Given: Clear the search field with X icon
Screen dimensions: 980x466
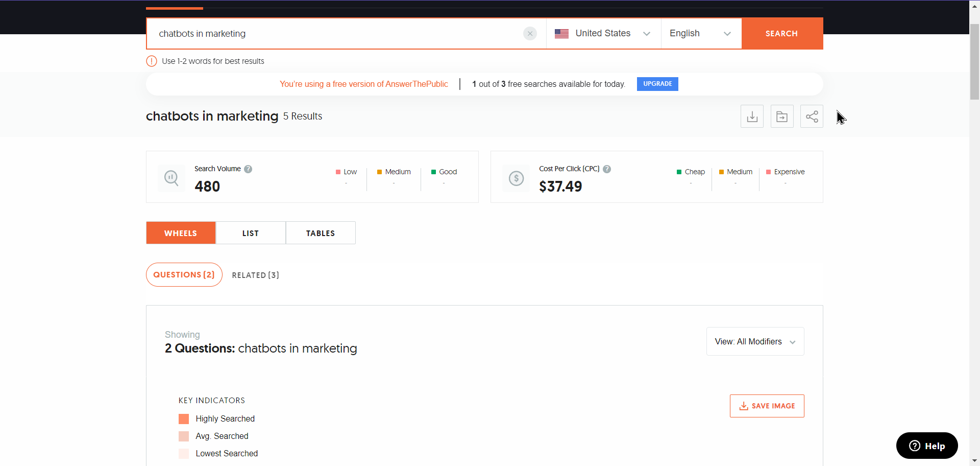Looking at the screenshot, I should click(530, 34).
